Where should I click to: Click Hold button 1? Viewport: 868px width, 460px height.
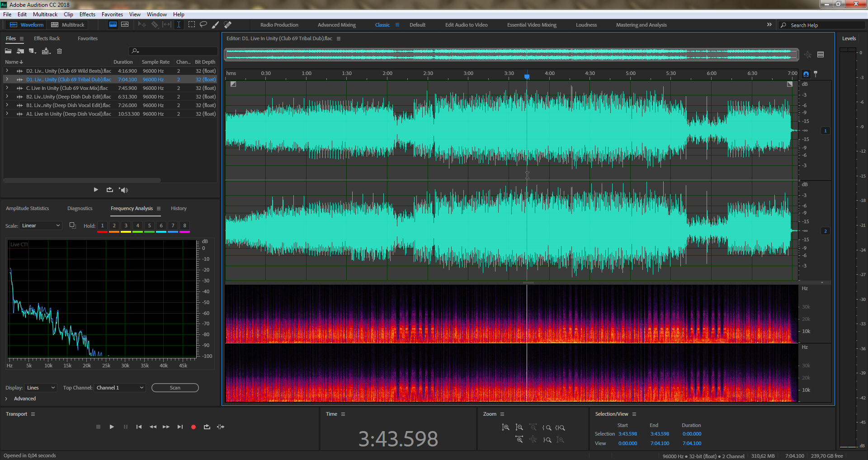[102, 225]
